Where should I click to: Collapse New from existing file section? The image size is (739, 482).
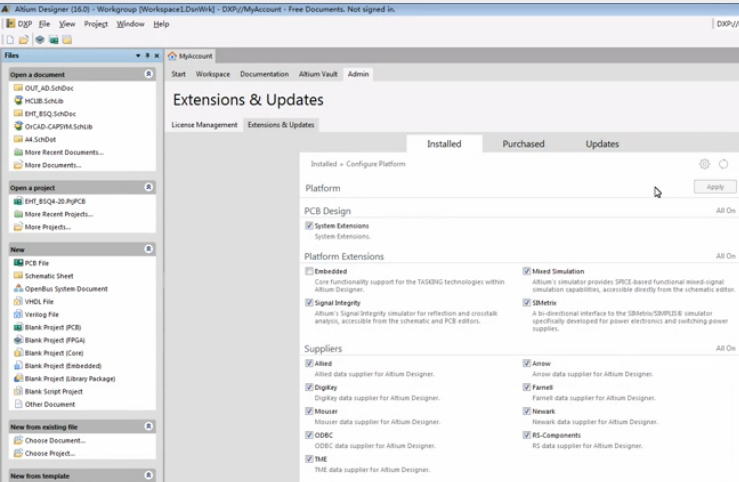pos(148,426)
